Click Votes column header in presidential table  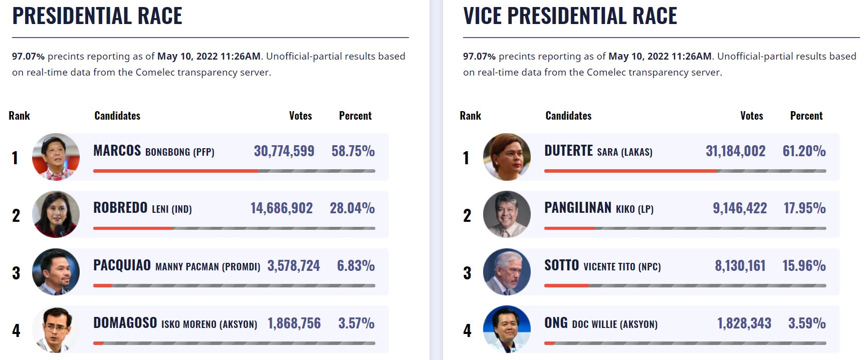[x=300, y=116]
